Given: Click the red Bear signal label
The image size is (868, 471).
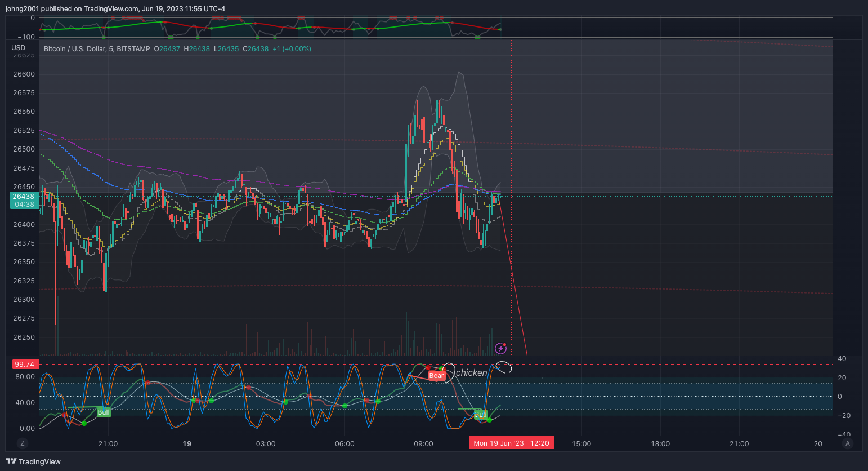Looking at the screenshot, I should [437, 376].
